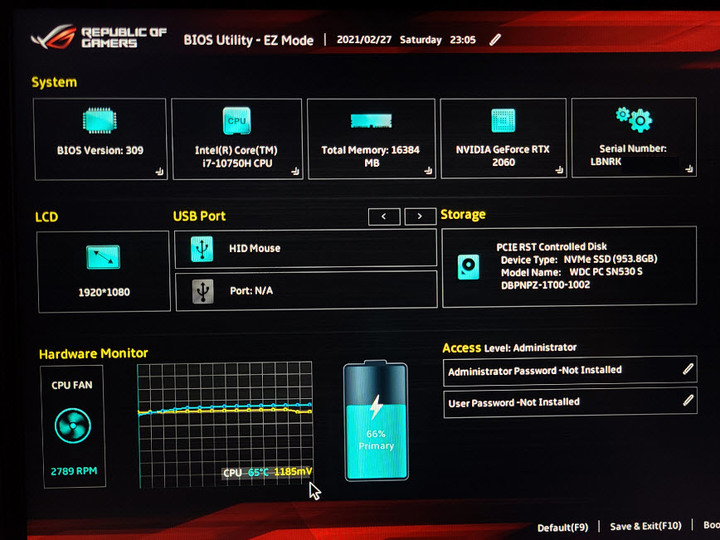Click Access Level: Administrator text

(510, 348)
